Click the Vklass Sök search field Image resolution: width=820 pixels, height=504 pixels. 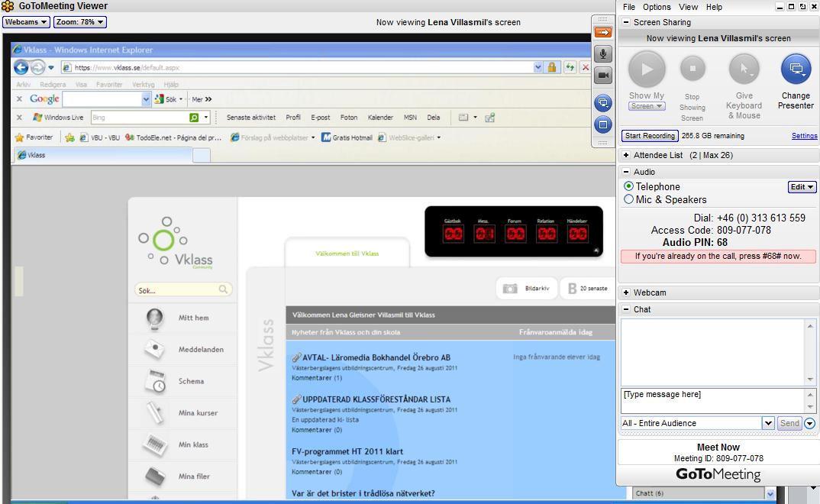183,290
